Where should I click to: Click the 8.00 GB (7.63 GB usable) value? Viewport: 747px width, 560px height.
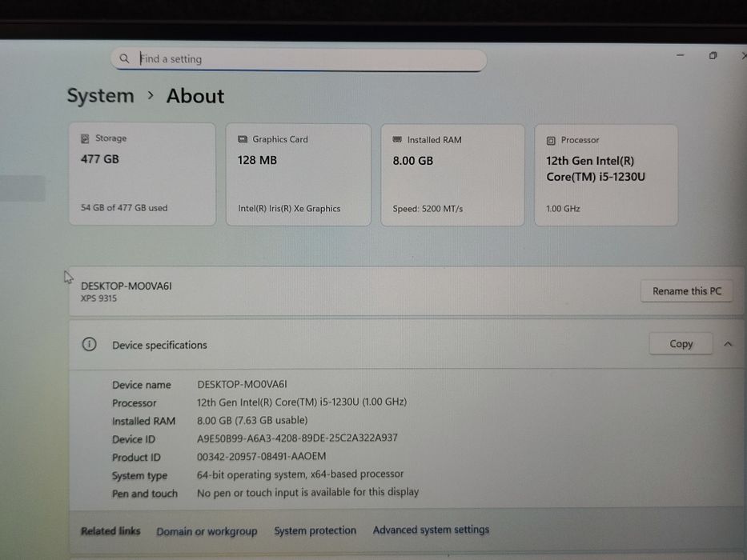point(252,420)
